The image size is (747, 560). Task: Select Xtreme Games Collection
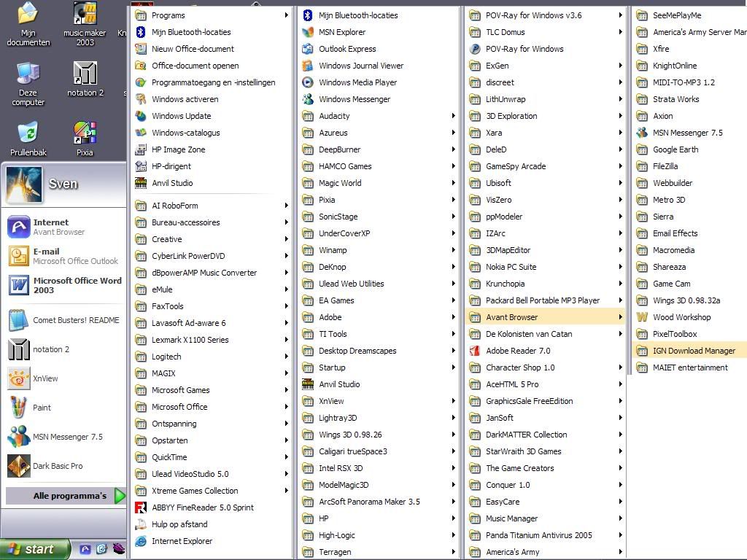212,491
